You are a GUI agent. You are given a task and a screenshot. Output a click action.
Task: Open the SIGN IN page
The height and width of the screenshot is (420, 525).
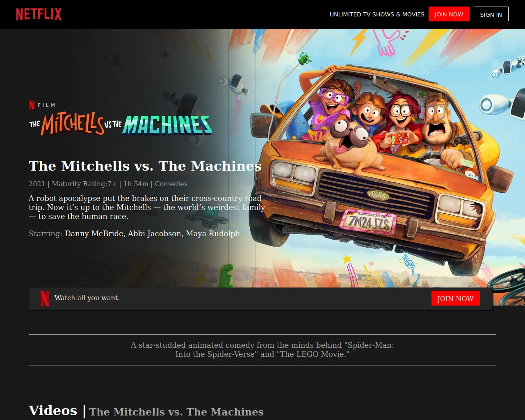click(x=491, y=14)
